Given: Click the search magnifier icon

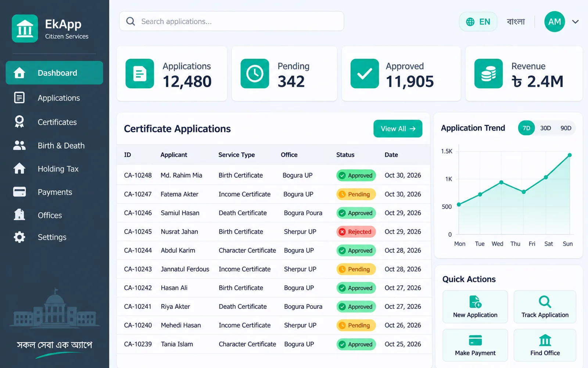Looking at the screenshot, I should [130, 21].
